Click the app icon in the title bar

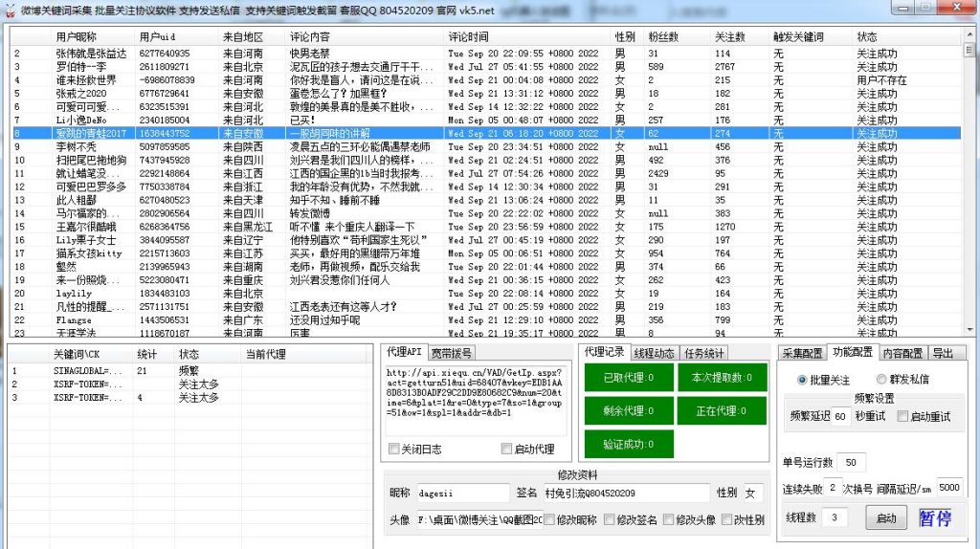click(9, 9)
